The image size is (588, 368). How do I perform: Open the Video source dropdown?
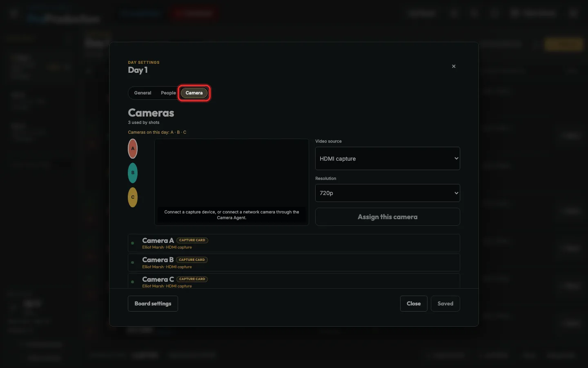pyautogui.click(x=388, y=158)
